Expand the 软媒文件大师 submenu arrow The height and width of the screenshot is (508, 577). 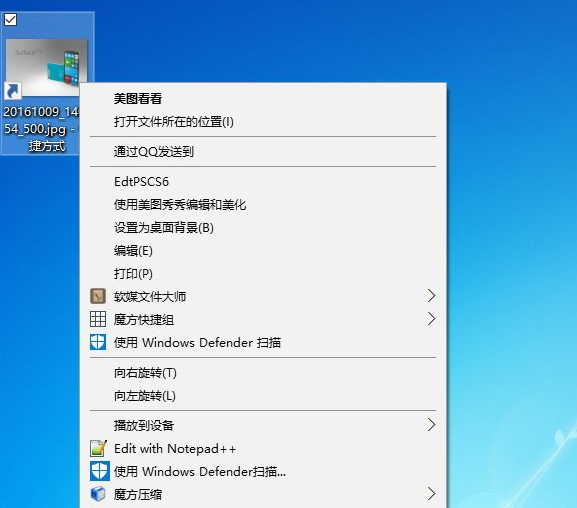[431, 296]
